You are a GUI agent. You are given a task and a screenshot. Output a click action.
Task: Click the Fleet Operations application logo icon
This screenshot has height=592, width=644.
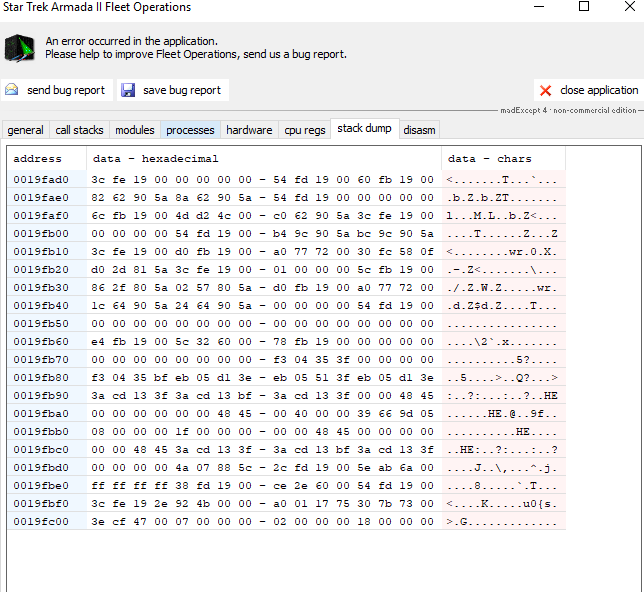click(19, 48)
